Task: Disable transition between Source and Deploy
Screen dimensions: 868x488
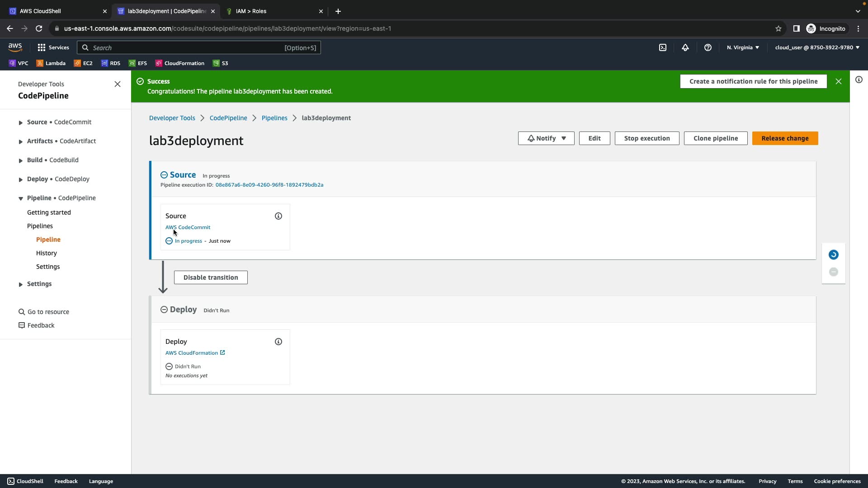Action: point(211,277)
